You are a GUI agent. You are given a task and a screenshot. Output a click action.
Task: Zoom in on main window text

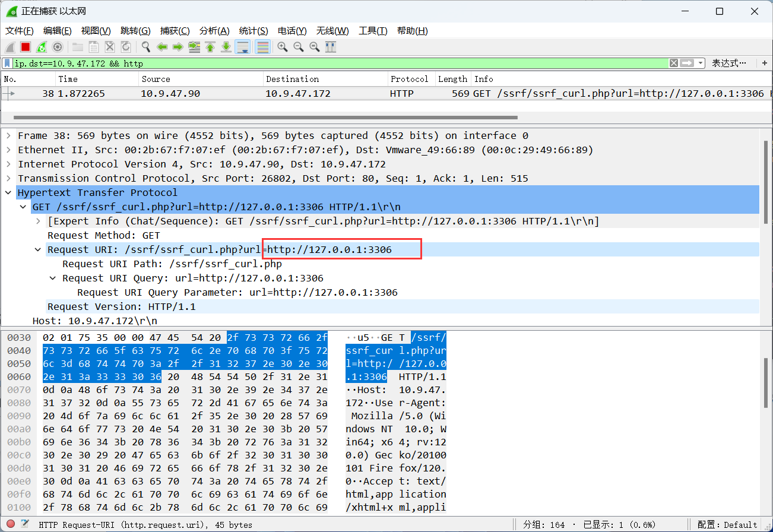tap(283, 47)
